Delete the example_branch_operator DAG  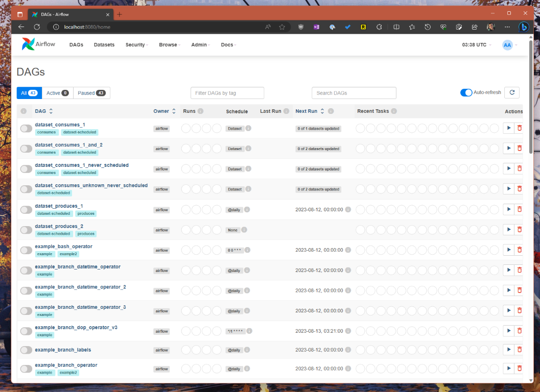[520, 369]
